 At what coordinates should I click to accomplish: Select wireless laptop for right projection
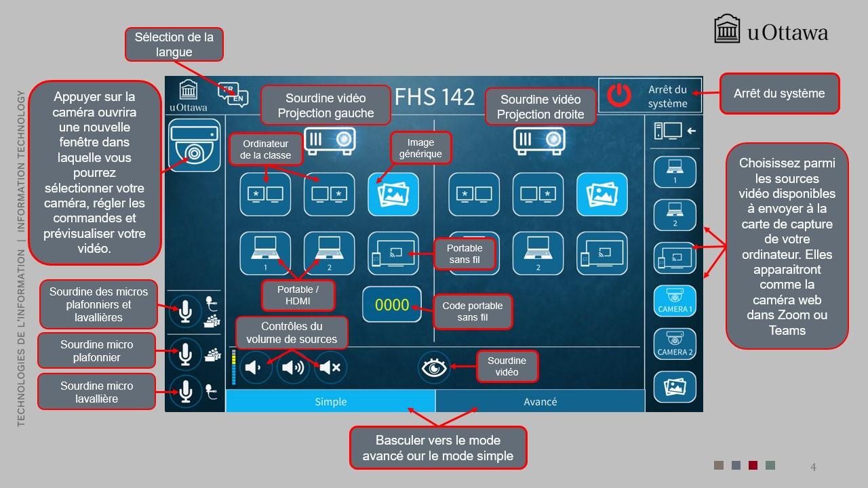[602, 253]
